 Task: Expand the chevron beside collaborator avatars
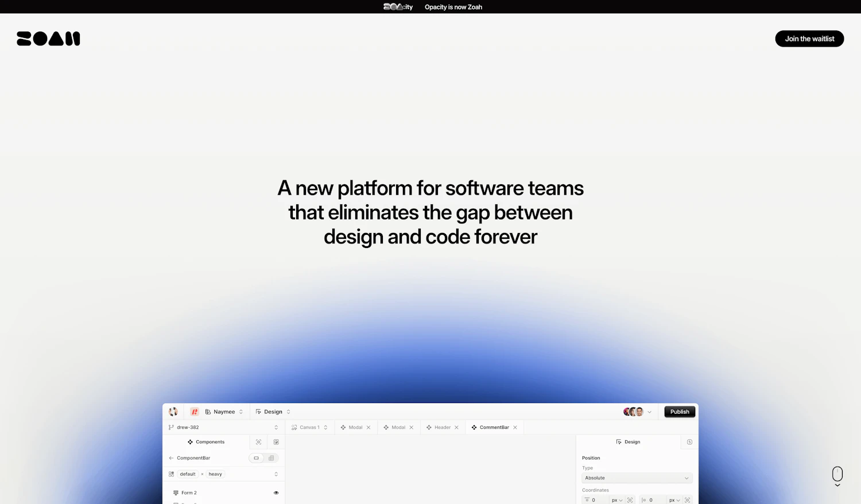[x=650, y=412]
